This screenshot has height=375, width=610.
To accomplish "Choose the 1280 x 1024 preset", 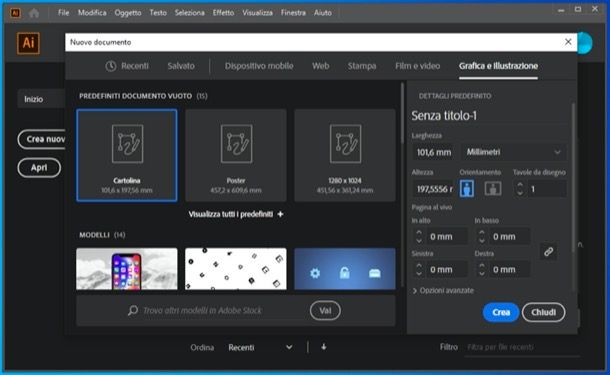I will coord(345,155).
